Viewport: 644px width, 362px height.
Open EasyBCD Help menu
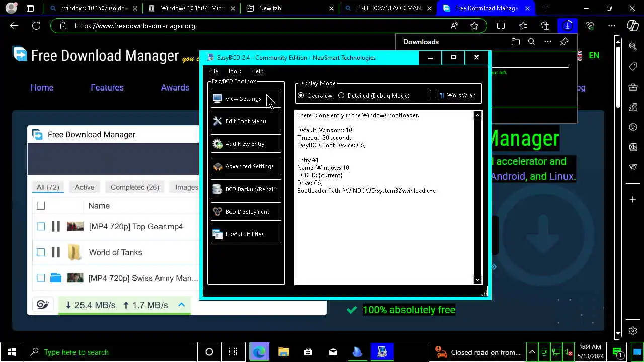pos(257,71)
